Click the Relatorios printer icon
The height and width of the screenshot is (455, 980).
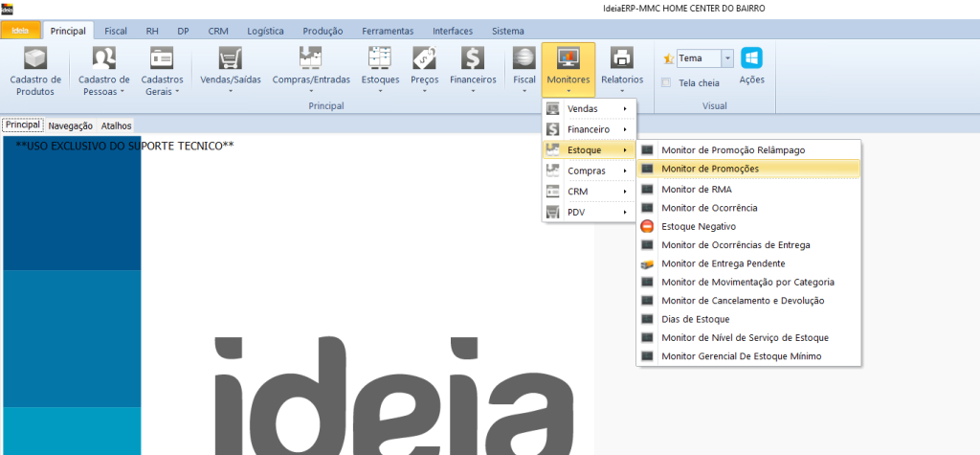pyautogui.click(x=622, y=60)
